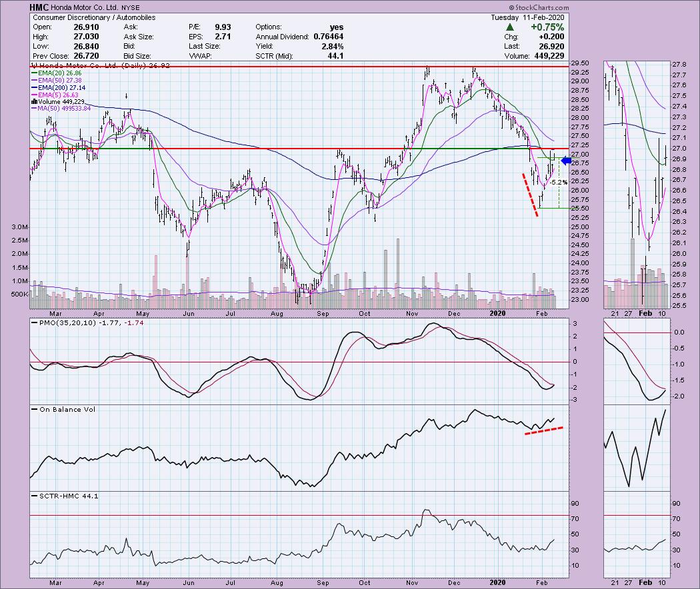Click the Low value 26.840

[x=86, y=47]
